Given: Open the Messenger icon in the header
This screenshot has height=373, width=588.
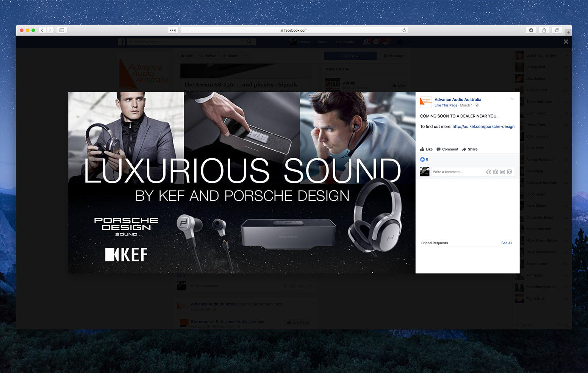Looking at the screenshot, I should (376, 42).
